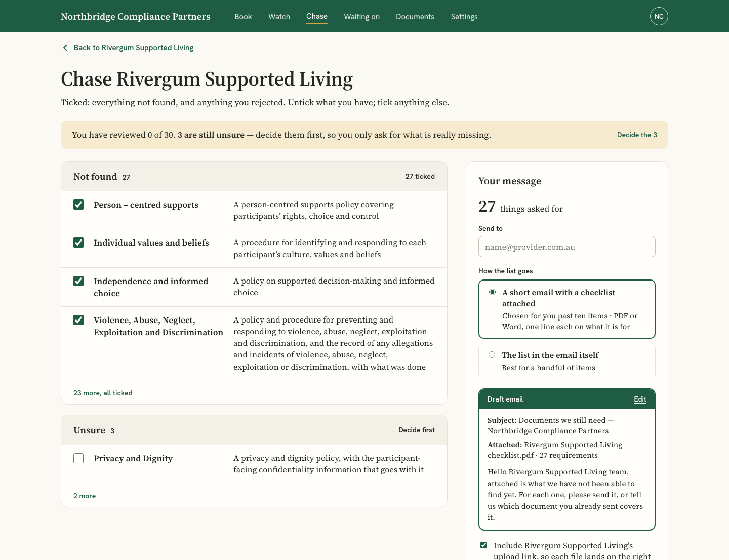Click the Not found section heading
The height and width of the screenshot is (560, 729).
pos(95,177)
